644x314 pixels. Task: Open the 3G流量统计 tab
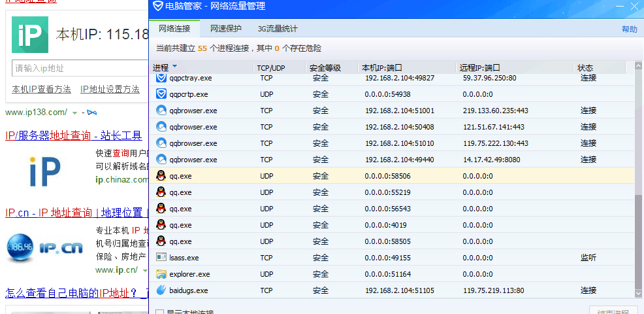coord(278,29)
